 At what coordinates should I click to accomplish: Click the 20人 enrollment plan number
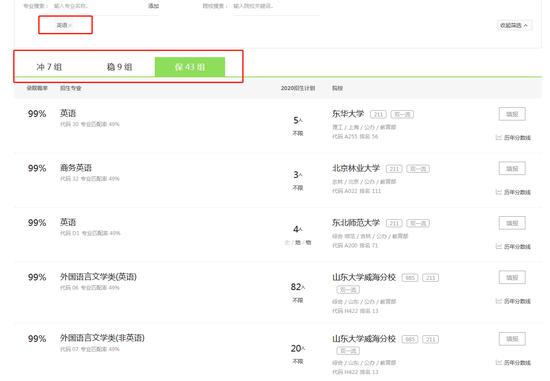[x=298, y=348]
